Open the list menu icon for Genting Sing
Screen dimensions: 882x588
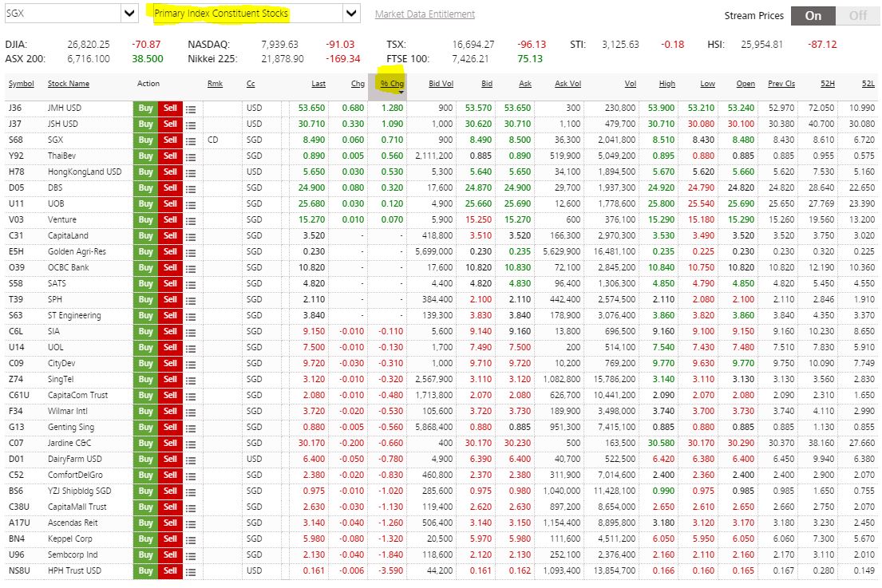[x=191, y=428]
